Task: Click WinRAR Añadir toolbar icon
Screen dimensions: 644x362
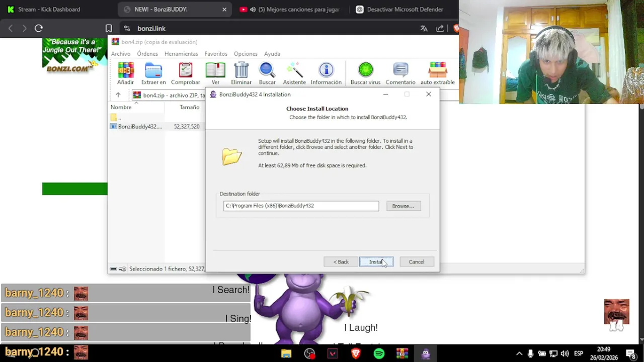Action: coord(126,73)
